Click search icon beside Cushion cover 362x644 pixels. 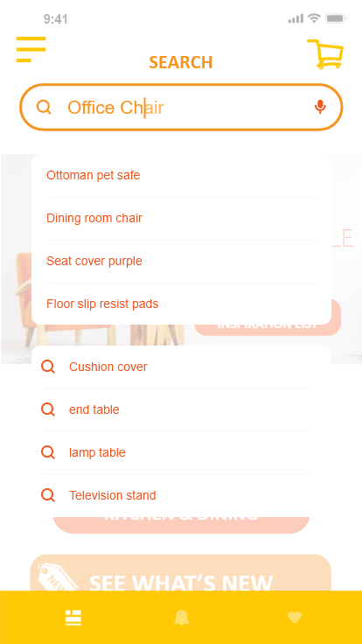(48, 367)
